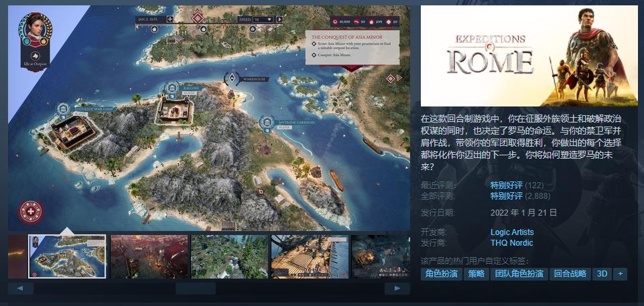Select the ship deck thumbnail
644x306 pixels.
pos(310,256)
